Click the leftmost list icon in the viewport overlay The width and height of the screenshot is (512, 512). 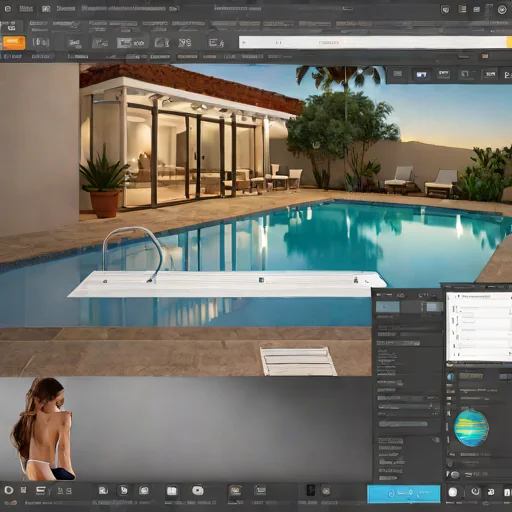[398, 74]
